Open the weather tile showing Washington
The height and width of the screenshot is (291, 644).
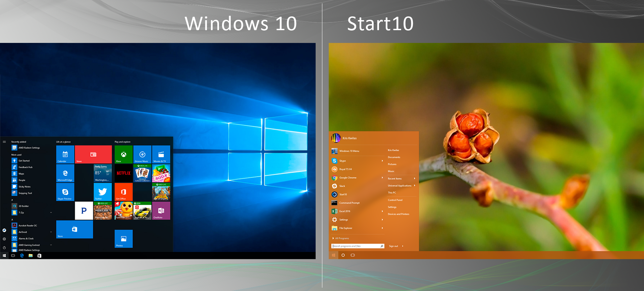(x=103, y=173)
